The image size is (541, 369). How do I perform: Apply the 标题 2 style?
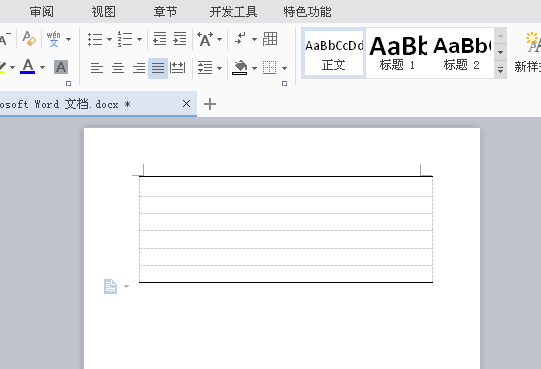[462, 53]
